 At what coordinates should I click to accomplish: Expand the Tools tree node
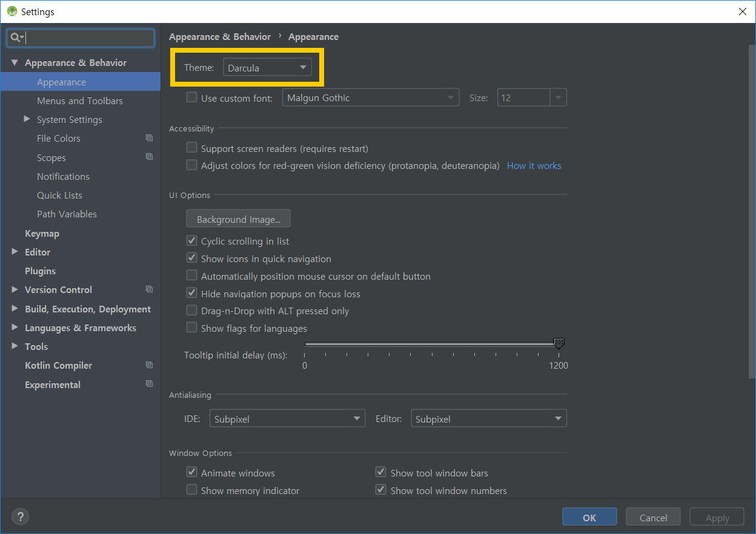[x=15, y=346]
